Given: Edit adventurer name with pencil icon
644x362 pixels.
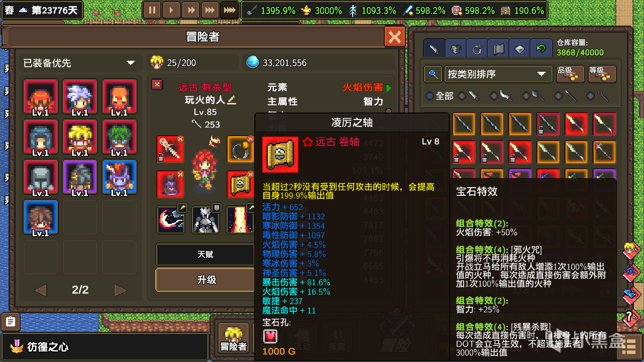Looking at the screenshot, I should tap(232, 100).
